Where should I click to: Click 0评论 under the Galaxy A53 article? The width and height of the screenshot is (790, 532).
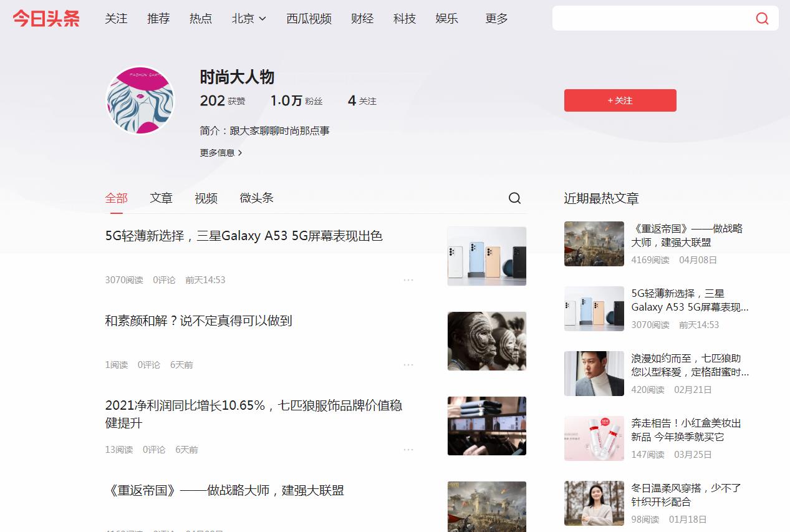pos(164,280)
